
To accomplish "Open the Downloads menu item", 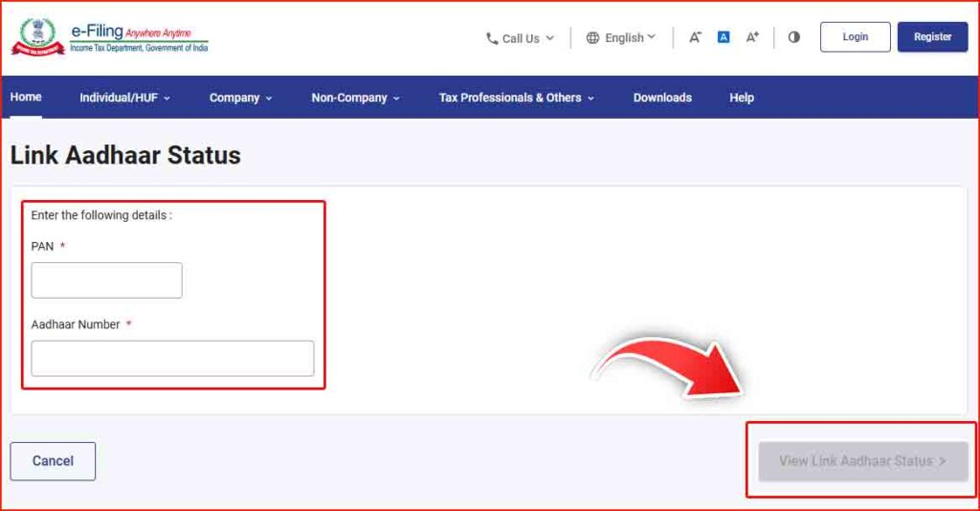I will point(662,98).
